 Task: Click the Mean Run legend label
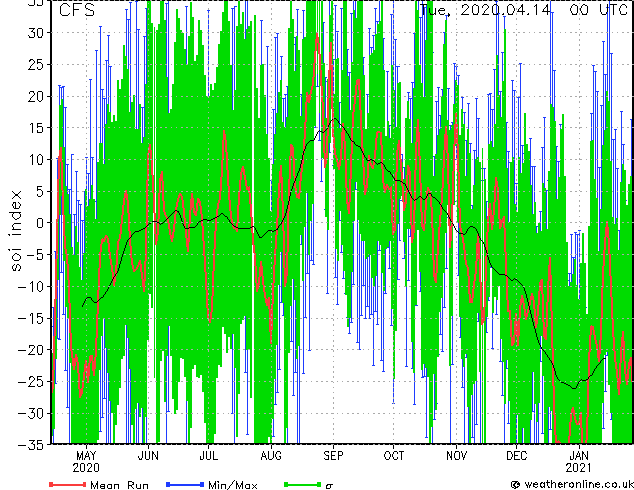tap(119, 485)
